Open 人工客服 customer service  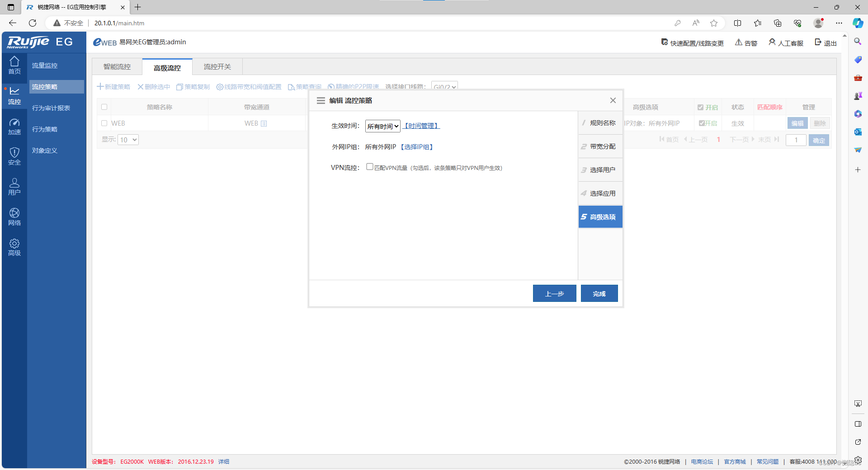(x=786, y=42)
